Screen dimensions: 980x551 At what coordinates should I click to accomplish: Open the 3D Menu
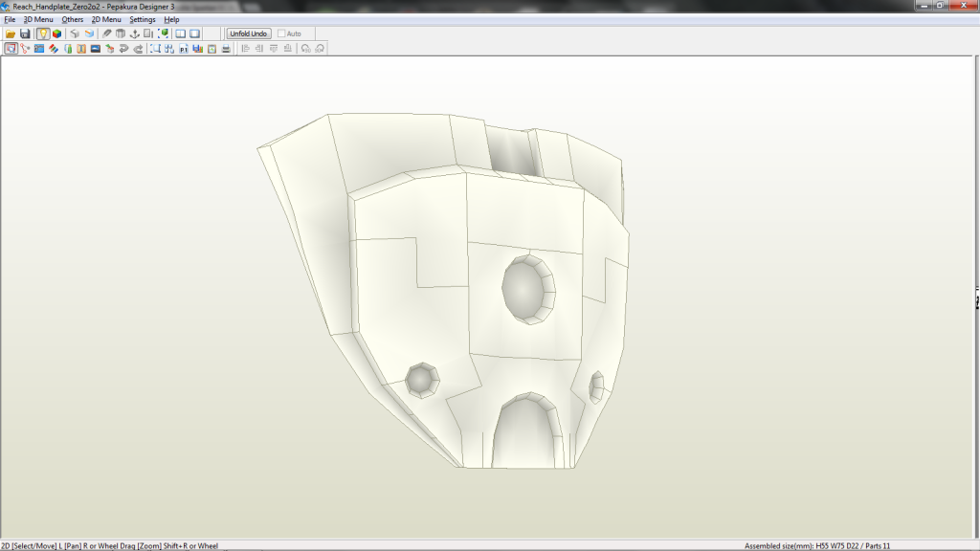pos(38,20)
